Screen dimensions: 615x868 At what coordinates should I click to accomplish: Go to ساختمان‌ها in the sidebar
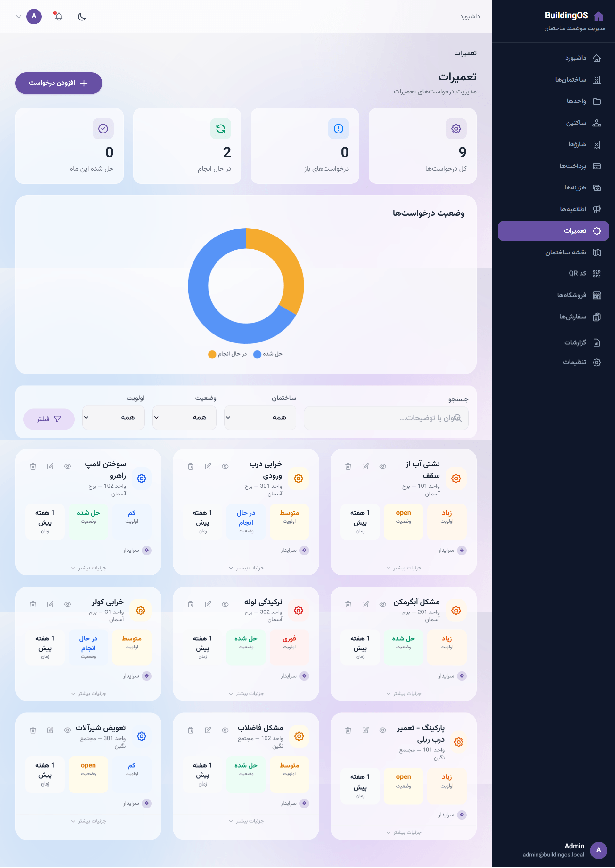(553, 80)
